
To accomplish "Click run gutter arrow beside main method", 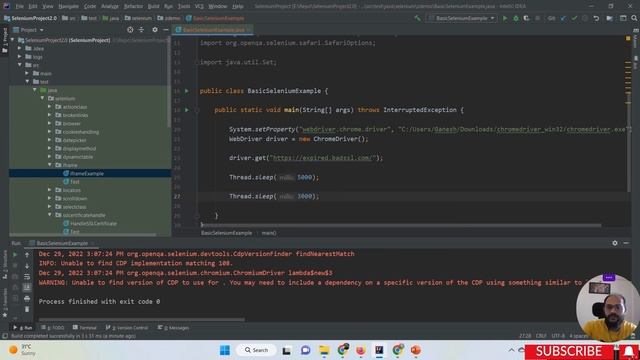I will click(187, 110).
